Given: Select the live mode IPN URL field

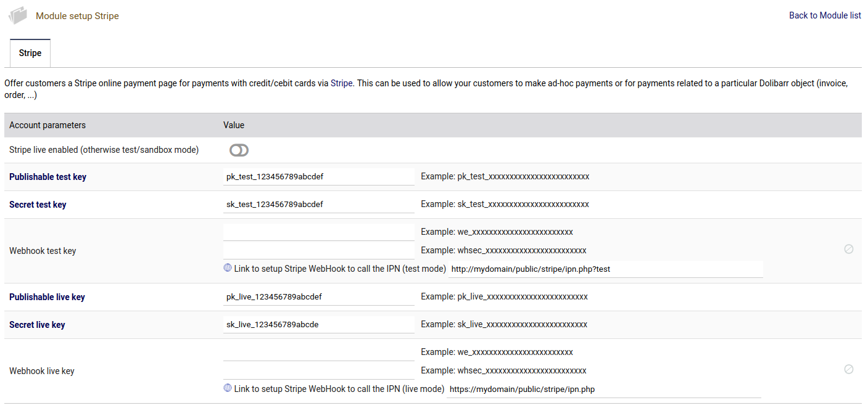Looking at the screenshot, I should 604,390.
